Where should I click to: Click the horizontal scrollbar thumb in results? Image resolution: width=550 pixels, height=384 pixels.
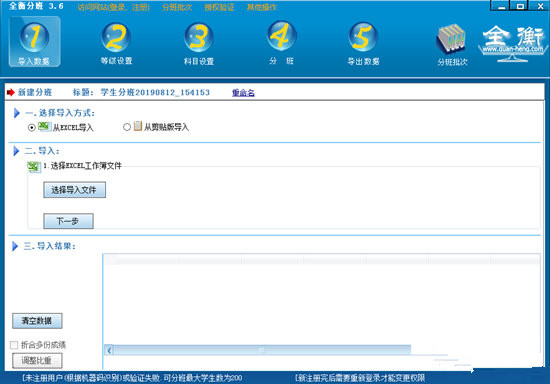262,350
